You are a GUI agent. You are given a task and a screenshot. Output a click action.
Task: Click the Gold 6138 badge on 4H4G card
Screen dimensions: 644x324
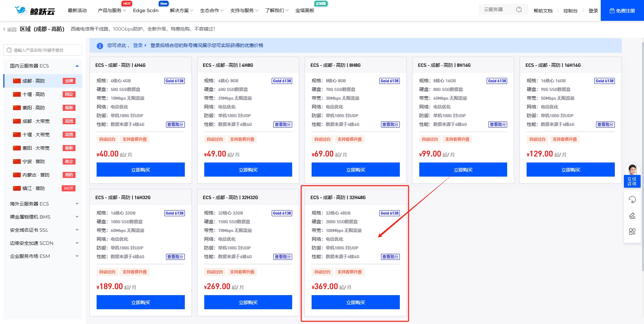174,81
